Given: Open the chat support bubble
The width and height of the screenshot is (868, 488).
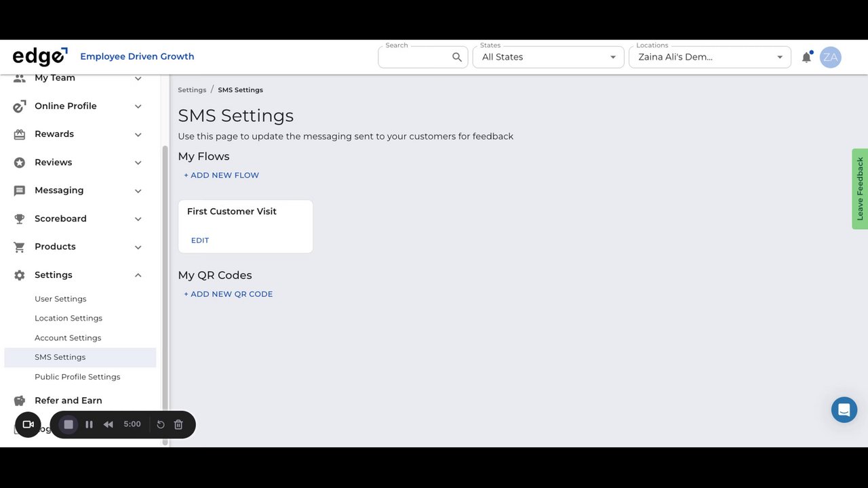Looking at the screenshot, I should [844, 410].
